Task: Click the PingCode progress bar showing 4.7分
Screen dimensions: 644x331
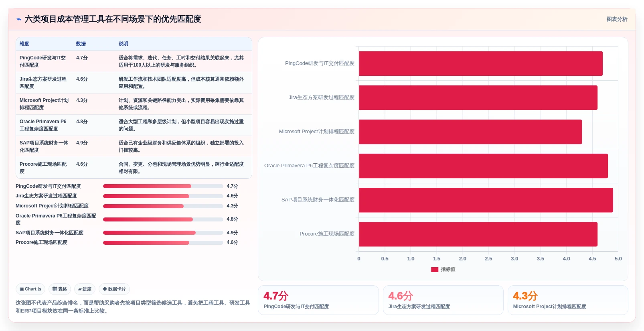Action: tap(163, 186)
